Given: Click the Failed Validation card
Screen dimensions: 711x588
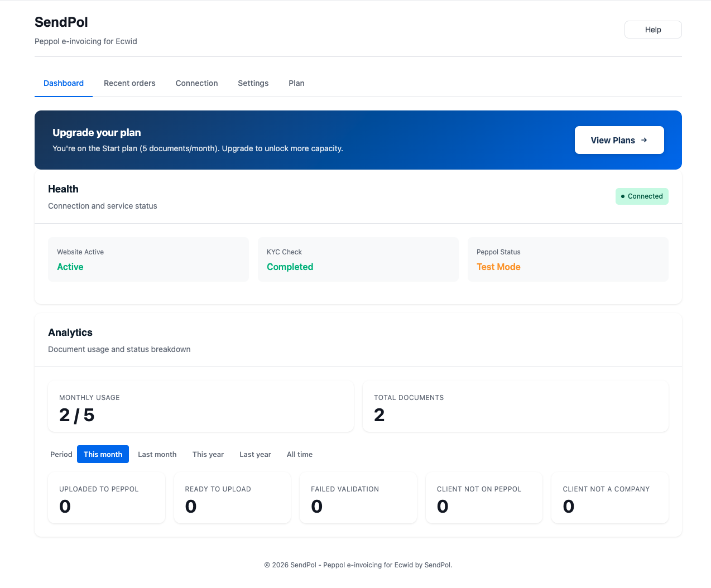Looking at the screenshot, I should tap(358, 498).
